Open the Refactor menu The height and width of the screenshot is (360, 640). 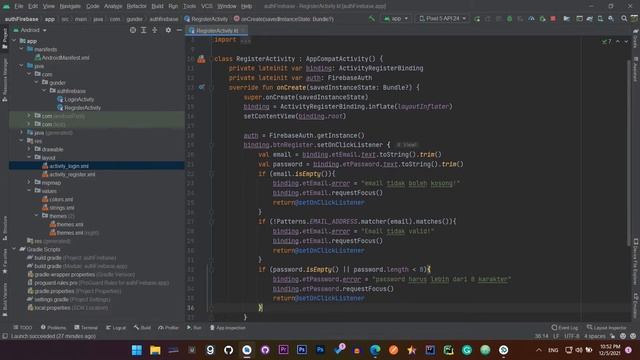click(136, 6)
